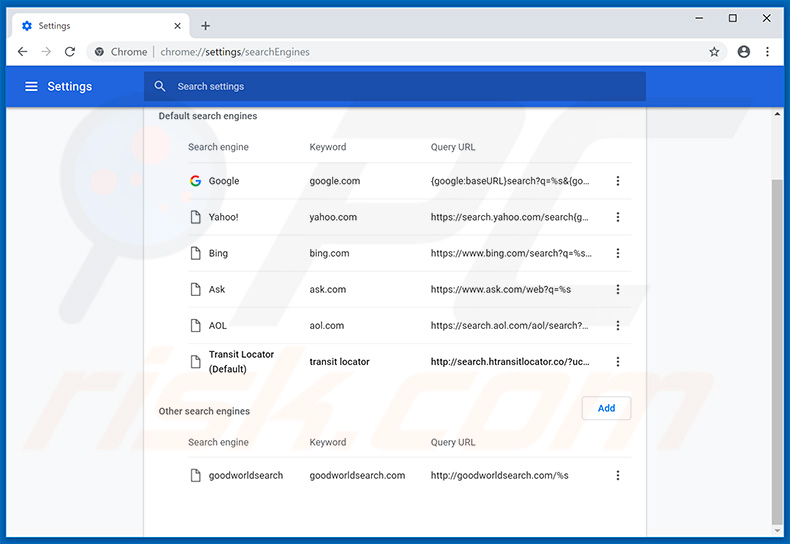This screenshot has width=790, height=544.
Task: Go back to previous page
Action: tap(23, 51)
